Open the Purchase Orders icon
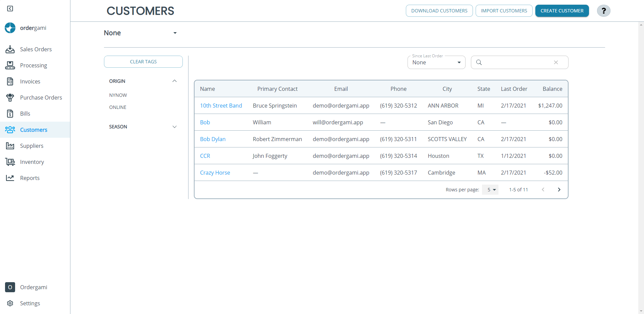 pos(10,98)
